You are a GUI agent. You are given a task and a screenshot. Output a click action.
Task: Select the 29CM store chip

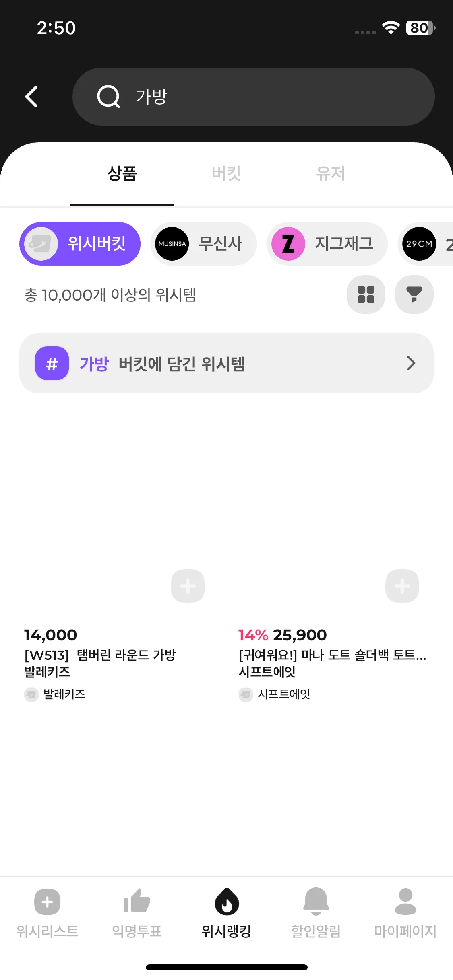point(426,244)
